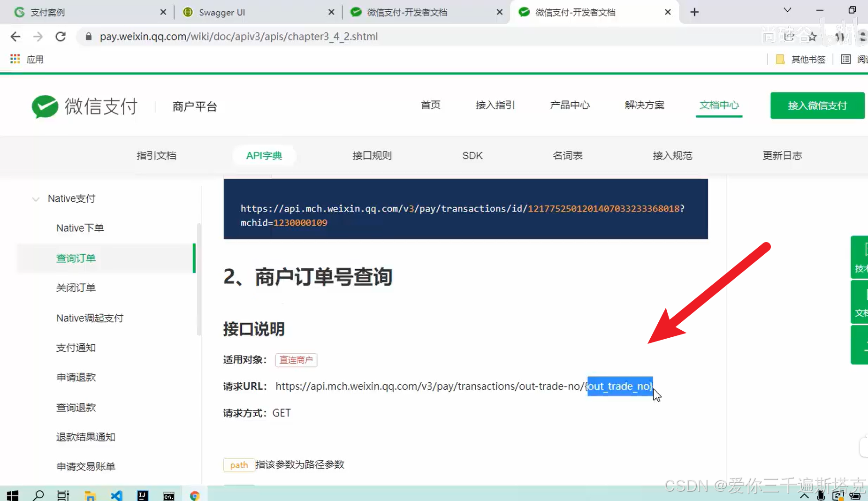
Task: Select the 接口规则 sub-tab
Action: [x=372, y=155]
